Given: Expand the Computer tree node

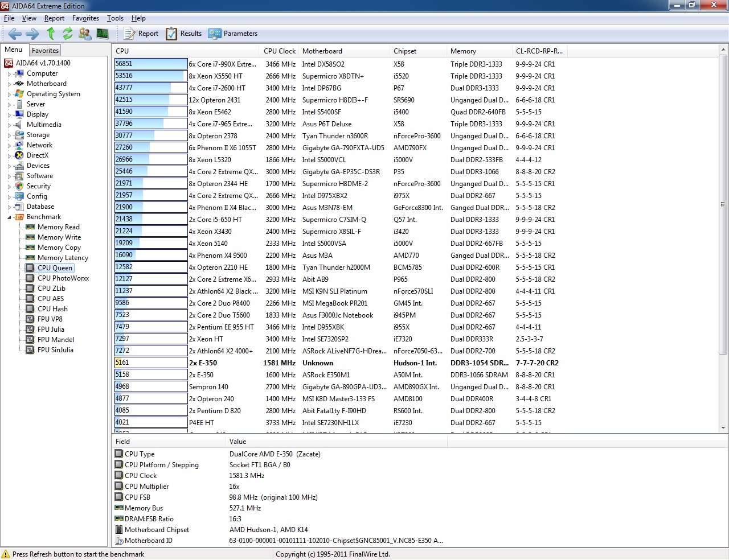Looking at the screenshot, I should click(9, 74).
